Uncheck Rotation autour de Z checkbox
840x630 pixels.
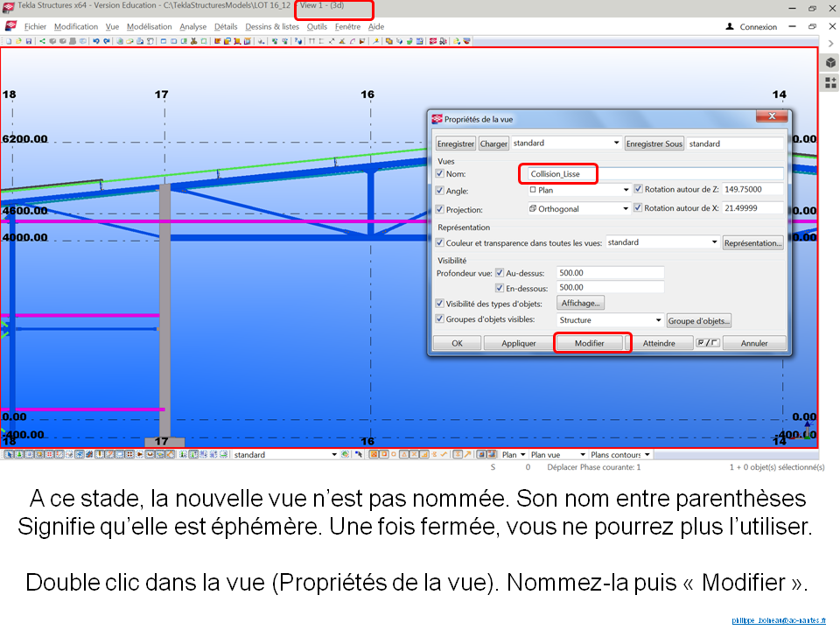(638, 189)
